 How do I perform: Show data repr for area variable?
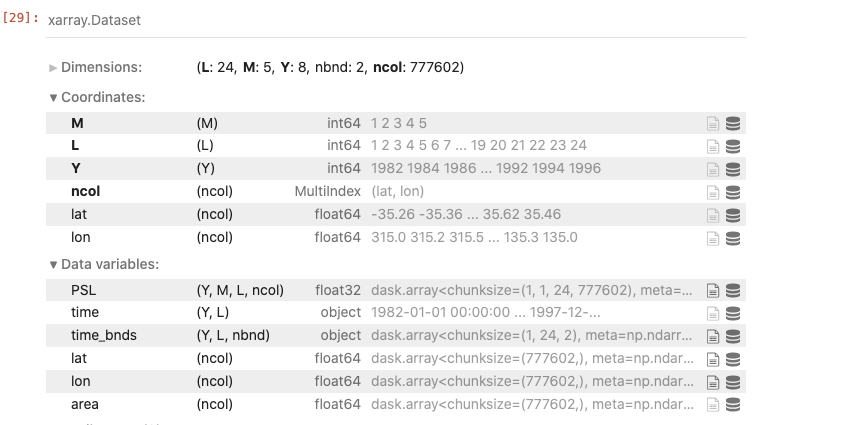click(732, 405)
